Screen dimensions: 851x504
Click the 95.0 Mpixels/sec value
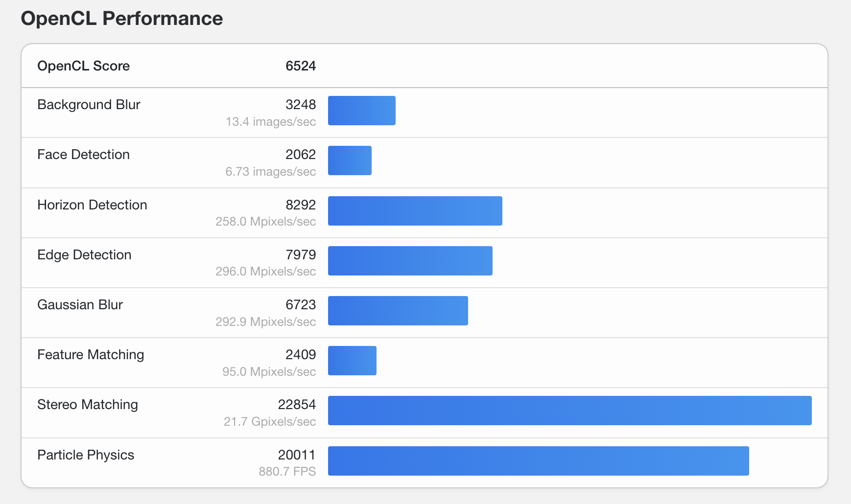[x=269, y=372]
